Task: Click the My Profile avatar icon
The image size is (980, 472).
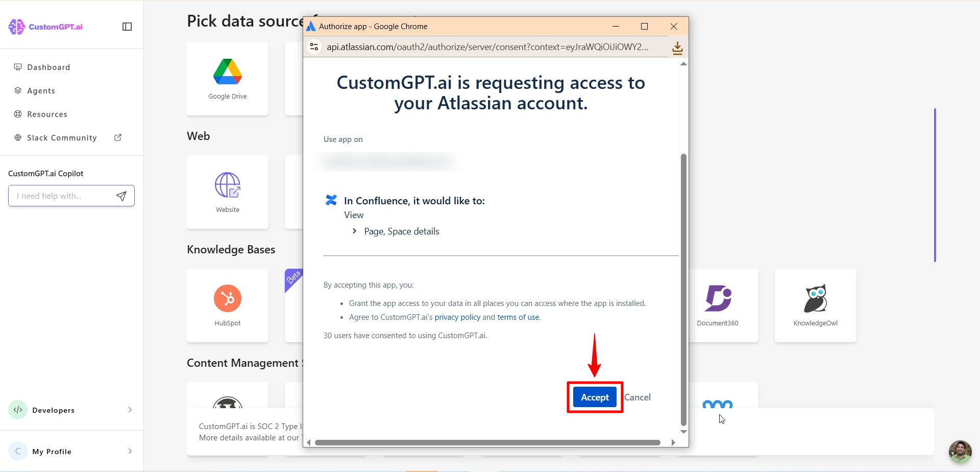Action: (x=18, y=451)
